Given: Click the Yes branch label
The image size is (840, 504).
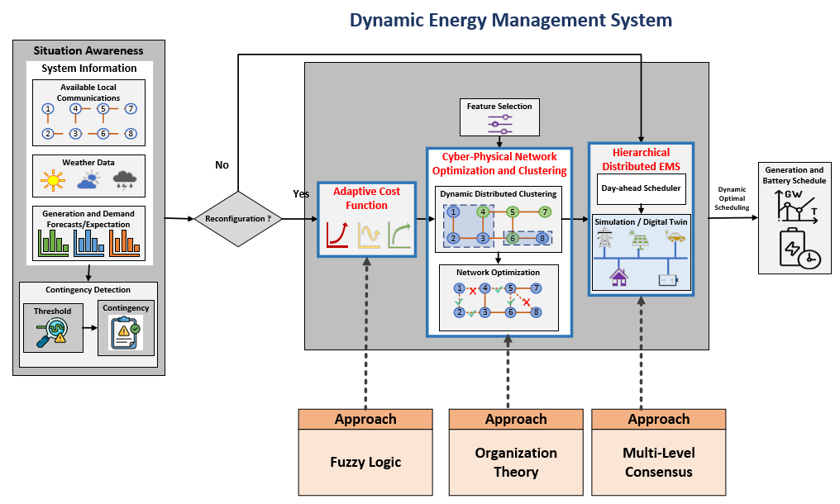Looking at the screenshot, I should (x=301, y=194).
